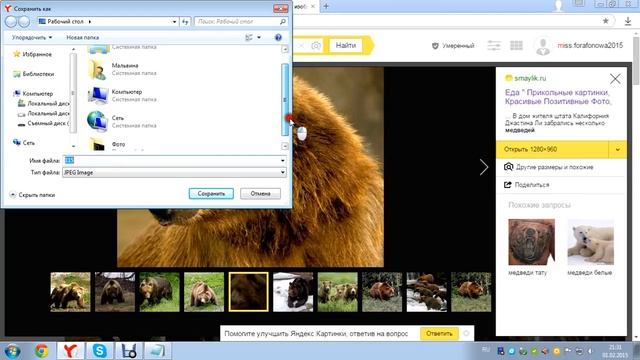Image resolution: width=640 pixels, height=360 pixels.
Task: Click Другие размеры и похожие
Action: (549, 167)
